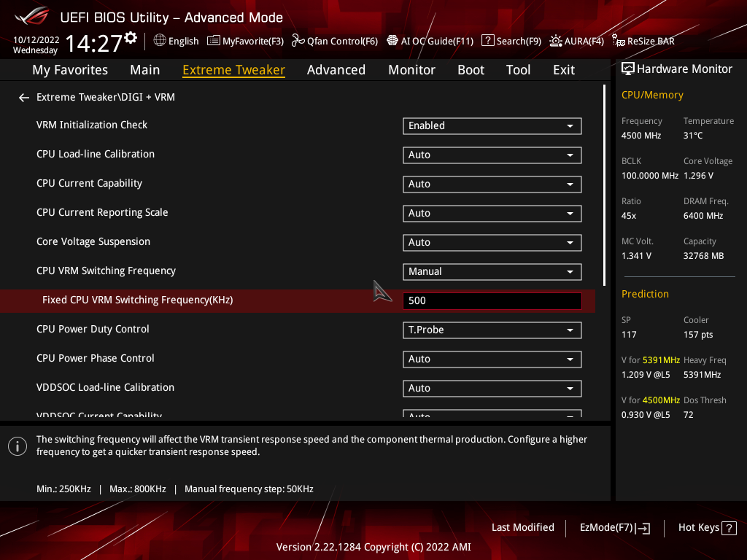Screen dimensions: 747x560
Task: Switch to the Main tab
Action: coord(145,70)
